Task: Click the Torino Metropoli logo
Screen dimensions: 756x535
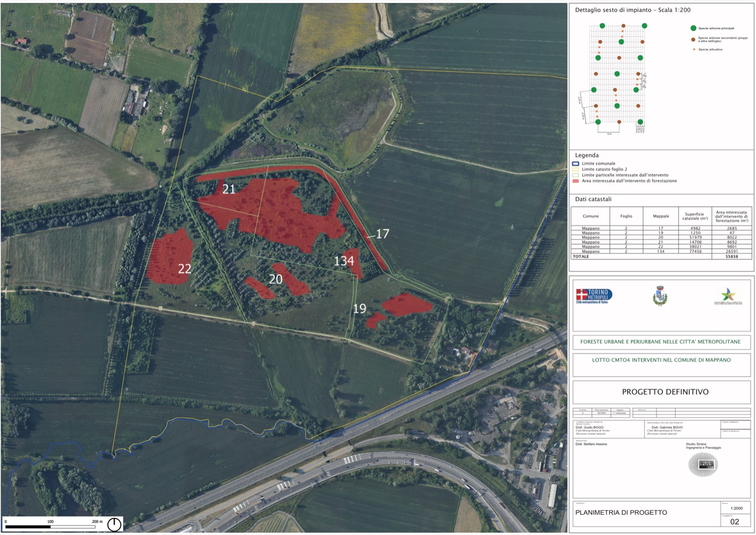Action: pyautogui.click(x=594, y=296)
